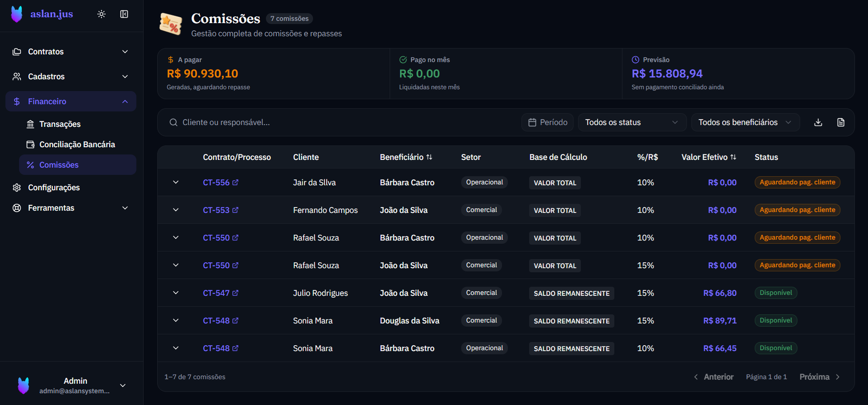Click the R$ 89,71 value
The width and height of the screenshot is (868, 405).
(720, 321)
